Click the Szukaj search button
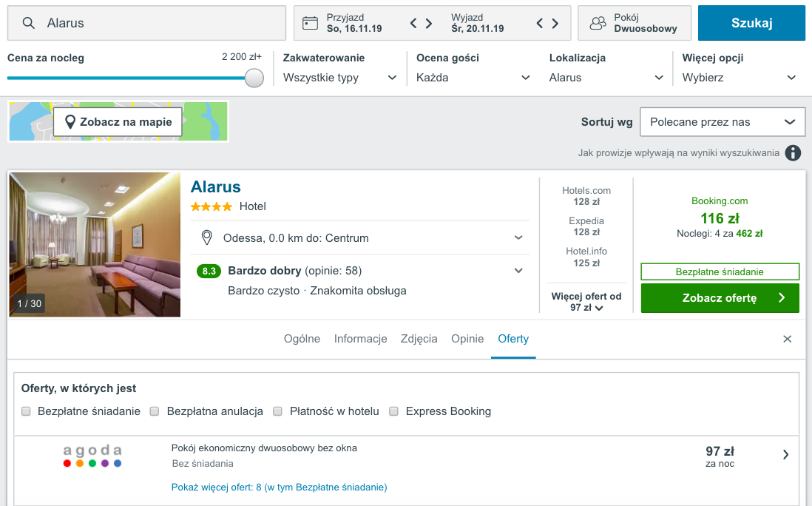 click(751, 23)
